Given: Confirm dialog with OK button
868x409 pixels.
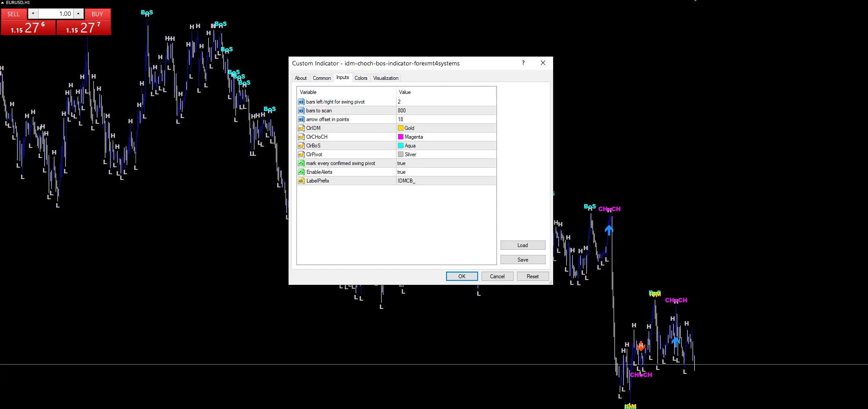Looking at the screenshot, I should [462, 276].
